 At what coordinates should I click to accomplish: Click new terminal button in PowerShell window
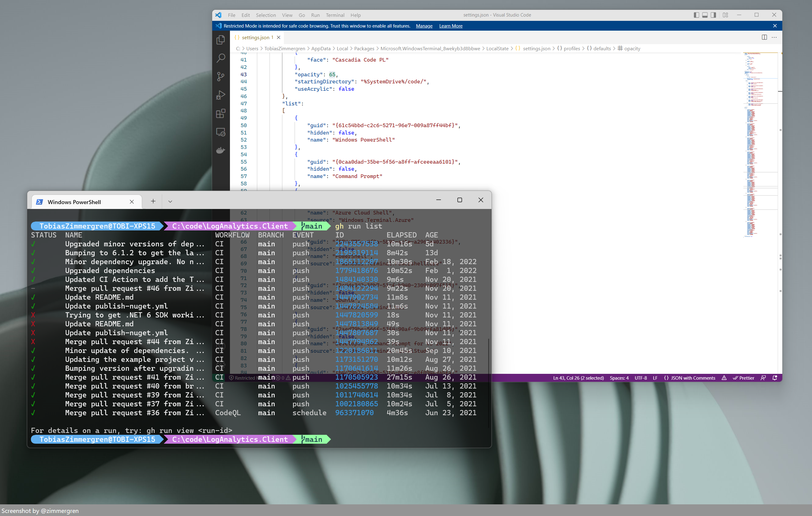click(153, 201)
